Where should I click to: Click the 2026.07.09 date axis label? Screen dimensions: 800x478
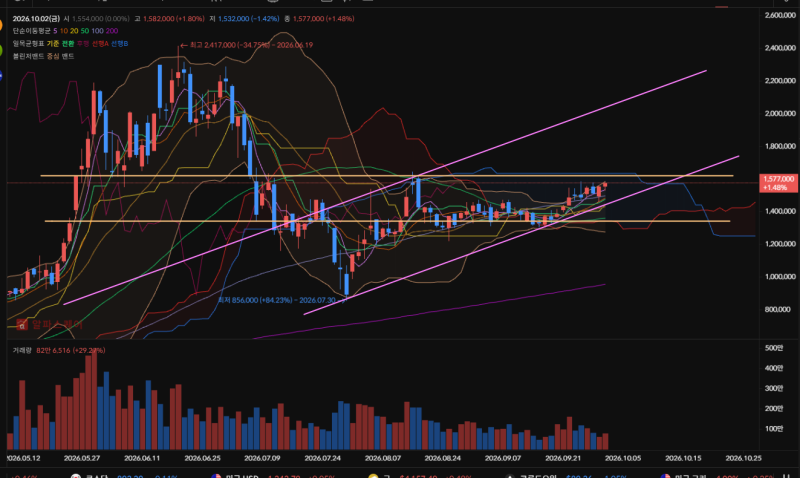pyautogui.click(x=262, y=458)
